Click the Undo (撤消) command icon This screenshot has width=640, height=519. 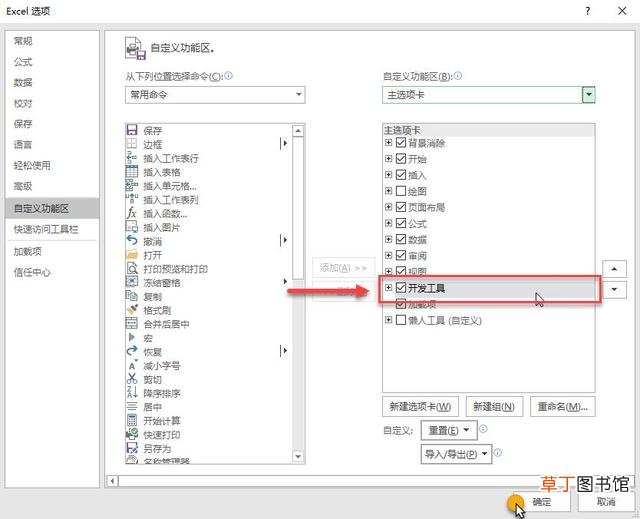132,241
